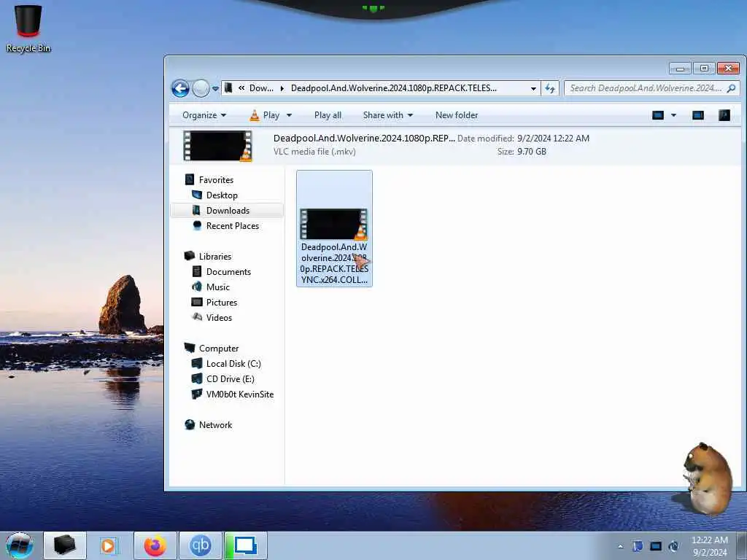Click the double chevron in address bar
Image resolution: width=747 pixels, height=560 pixels.
(x=241, y=88)
